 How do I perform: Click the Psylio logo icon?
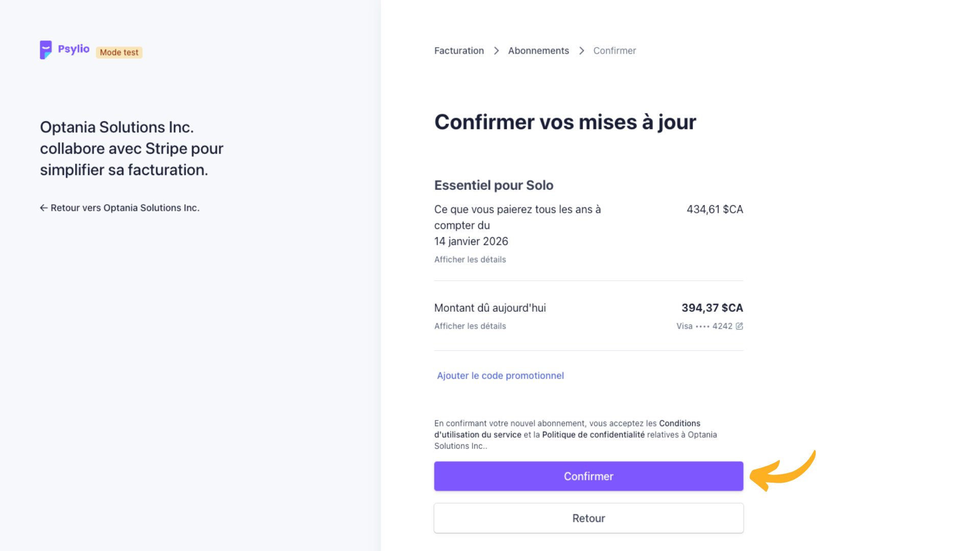(45, 49)
